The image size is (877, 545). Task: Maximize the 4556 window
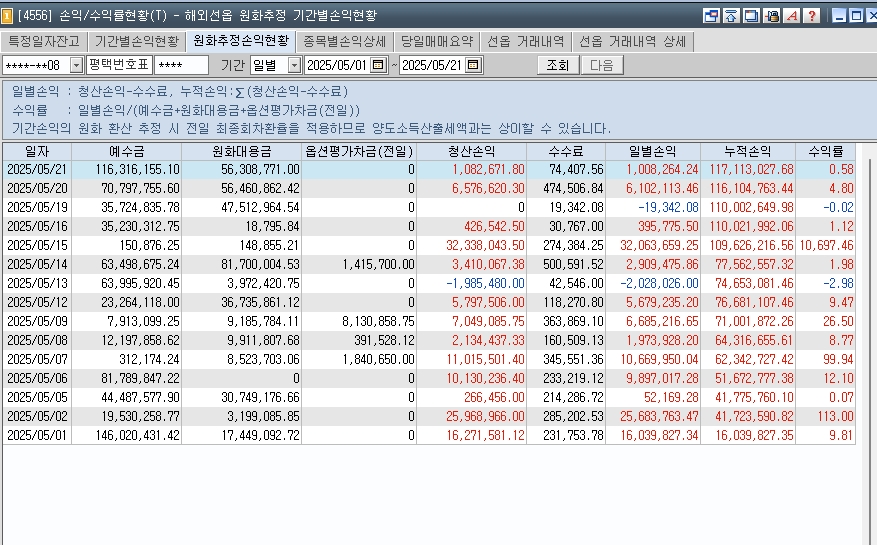coord(856,16)
